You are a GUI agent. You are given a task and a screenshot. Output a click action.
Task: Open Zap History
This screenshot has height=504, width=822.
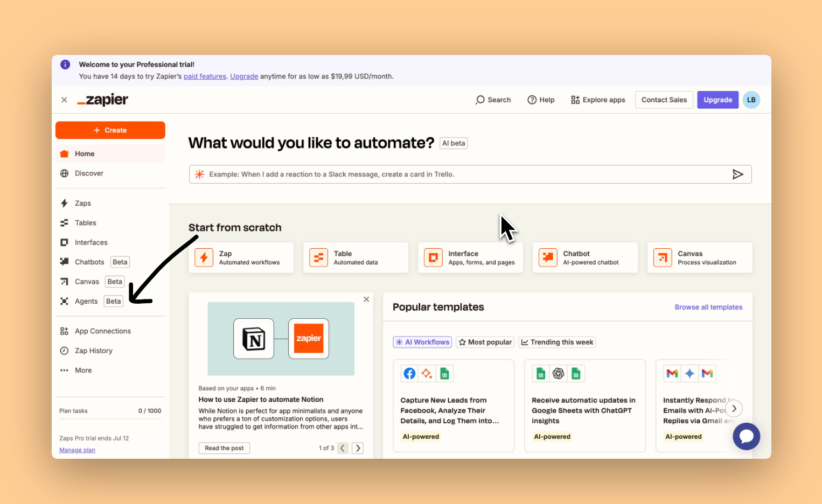coord(110,351)
